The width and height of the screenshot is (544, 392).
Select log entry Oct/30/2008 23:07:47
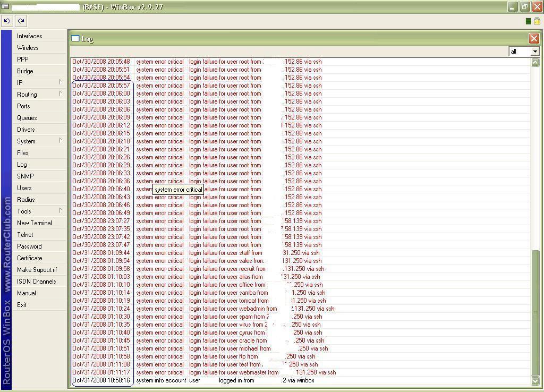301,245
